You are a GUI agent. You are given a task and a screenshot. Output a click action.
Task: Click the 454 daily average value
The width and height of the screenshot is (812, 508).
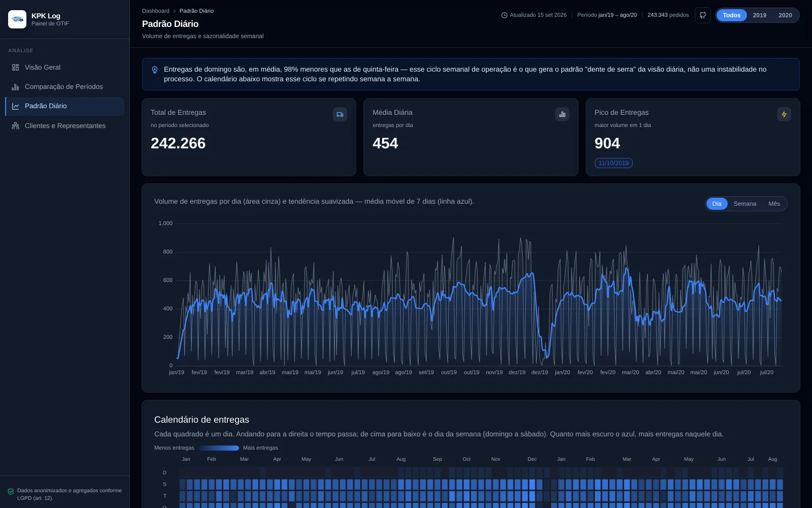point(385,143)
